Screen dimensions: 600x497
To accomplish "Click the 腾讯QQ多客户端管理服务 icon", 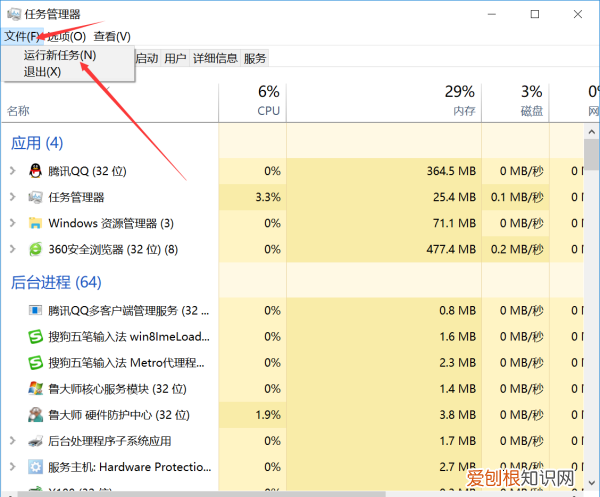I will coord(36,311).
